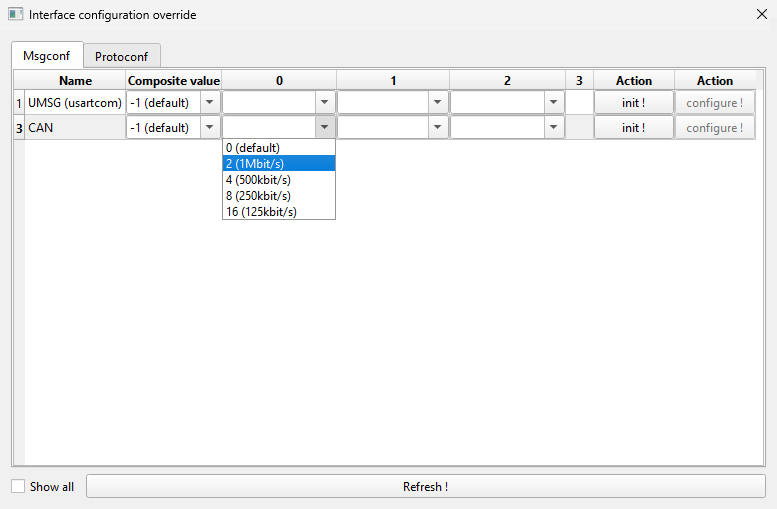Select the Msgconf tab

[x=47, y=56]
